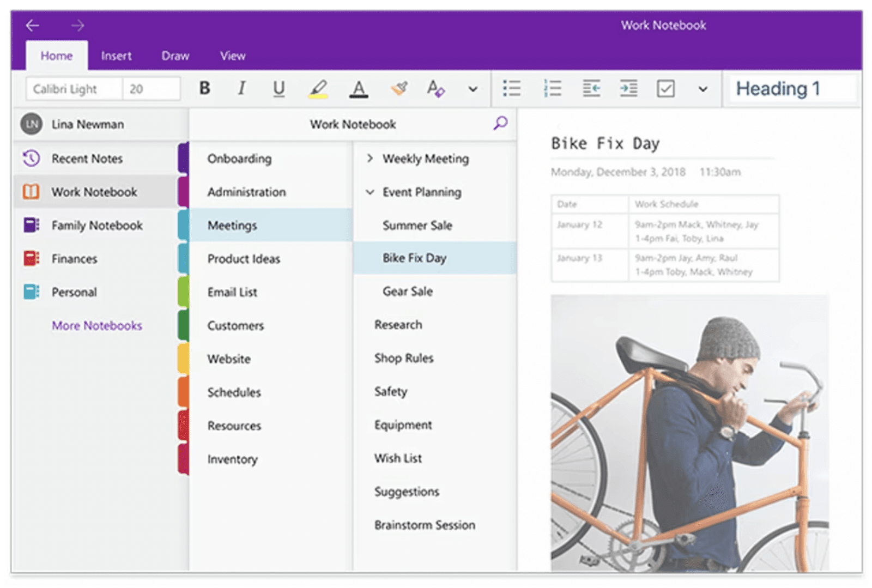
Task: Click the Finances red notebook icon
Action: pyautogui.click(x=31, y=258)
